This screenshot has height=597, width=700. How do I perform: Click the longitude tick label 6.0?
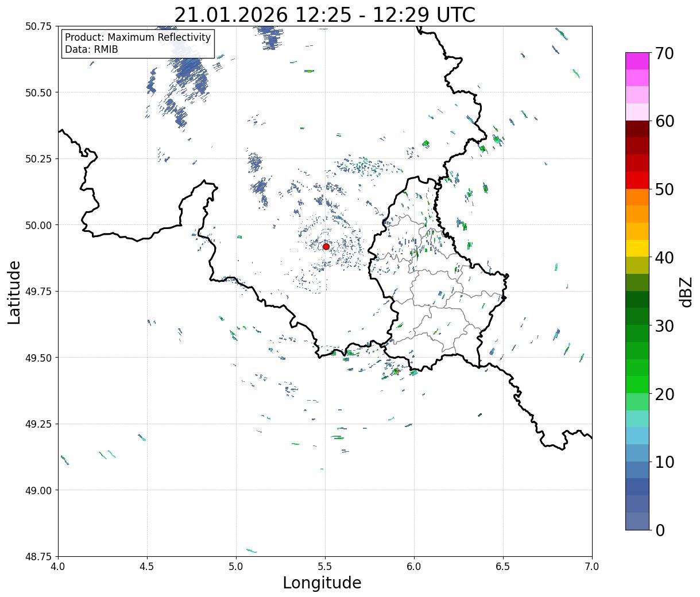(414, 567)
